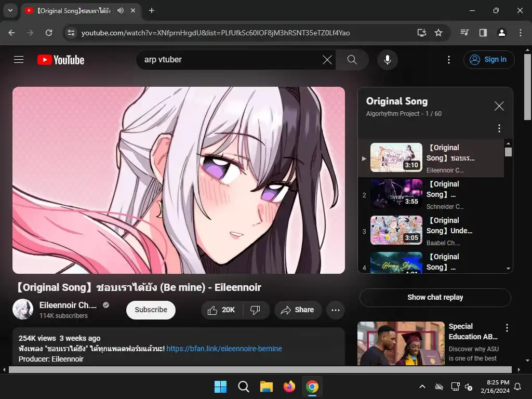Open the YouTube hamburger guide menu

19,60
